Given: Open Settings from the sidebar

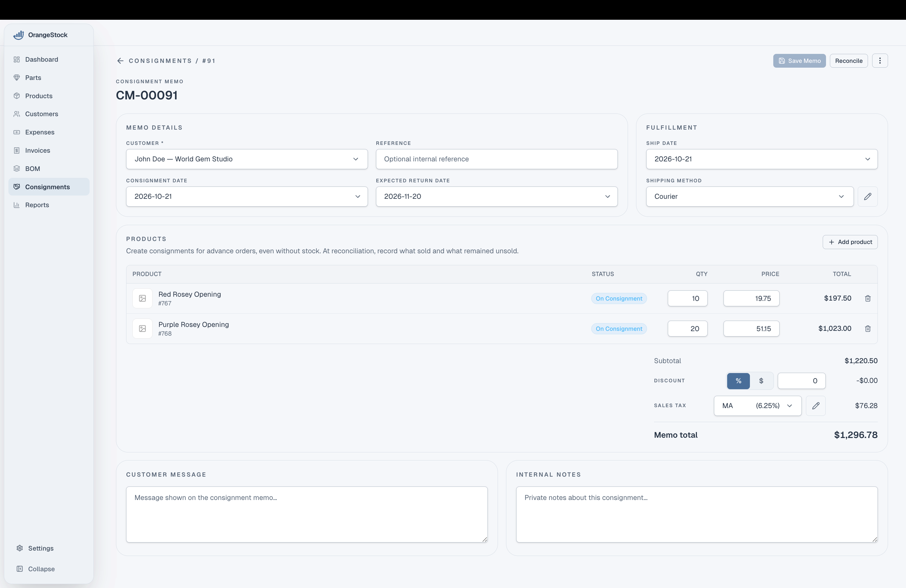Looking at the screenshot, I should [49, 548].
